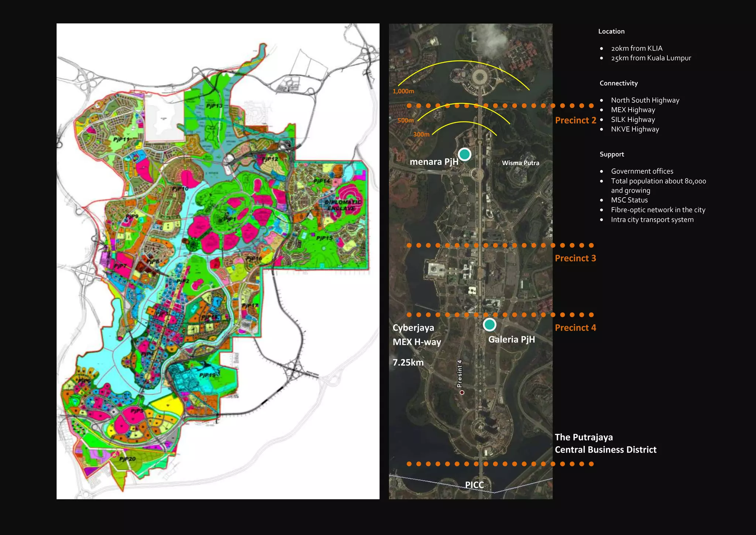Viewport: 756px width, 535px height.
Task: Click the Wisma Putra label
Action: tap(520, 163)
